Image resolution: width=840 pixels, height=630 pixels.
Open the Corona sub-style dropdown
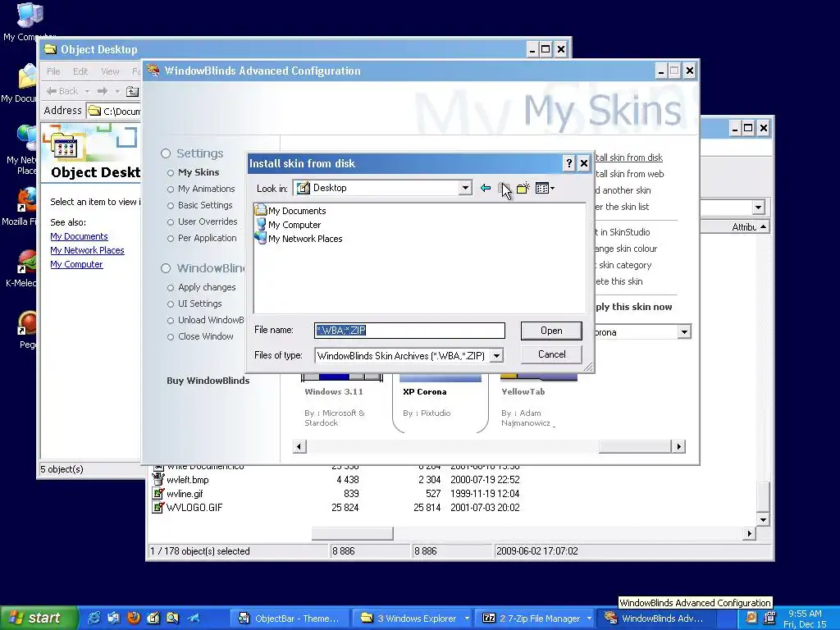click(684, 332)
